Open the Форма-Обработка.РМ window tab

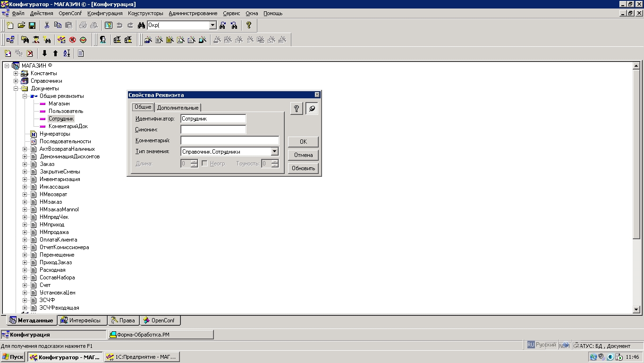(x=161, y=335)
